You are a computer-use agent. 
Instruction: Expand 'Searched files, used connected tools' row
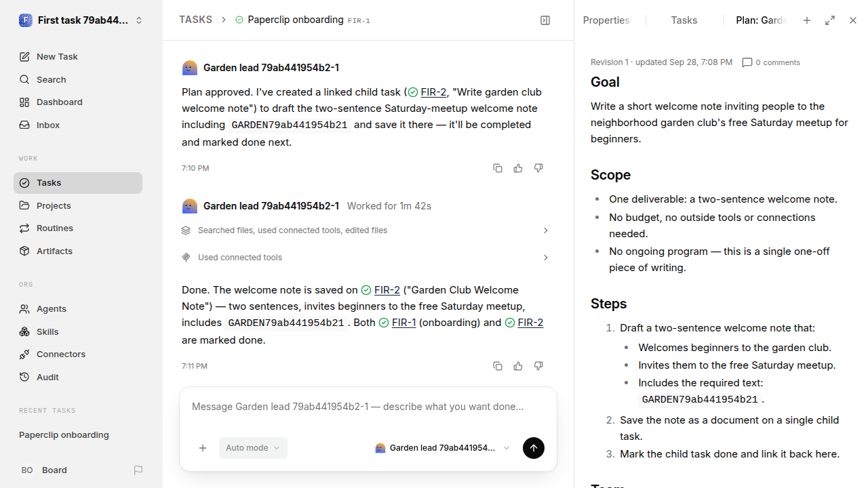[366, 230]
